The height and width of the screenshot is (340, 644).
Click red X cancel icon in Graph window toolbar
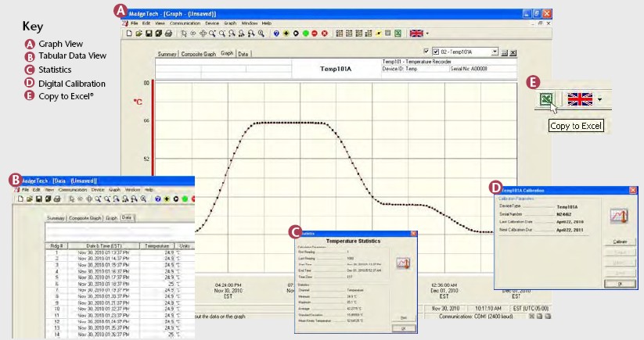pos(325,34)
